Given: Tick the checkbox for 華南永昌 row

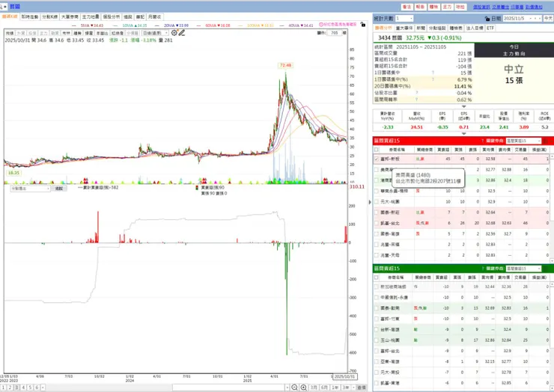Looking at the screenshot, I should [x=377, y=191].
